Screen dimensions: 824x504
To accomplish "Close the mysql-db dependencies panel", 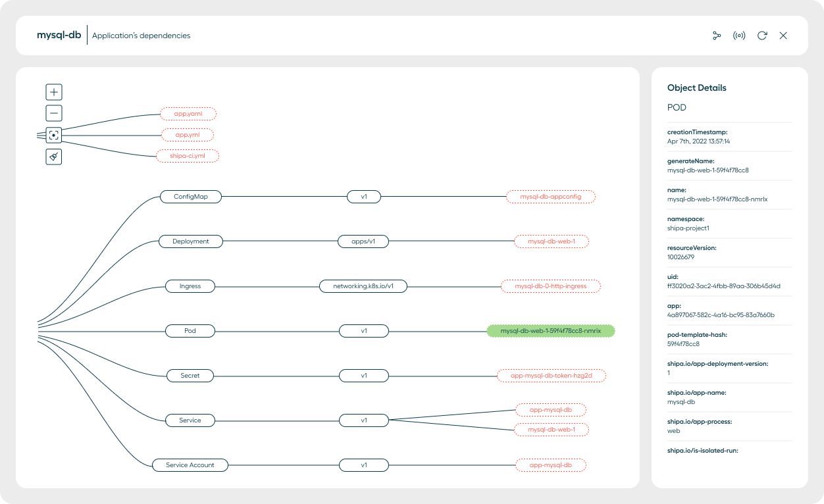I will [x=783, y=36].
